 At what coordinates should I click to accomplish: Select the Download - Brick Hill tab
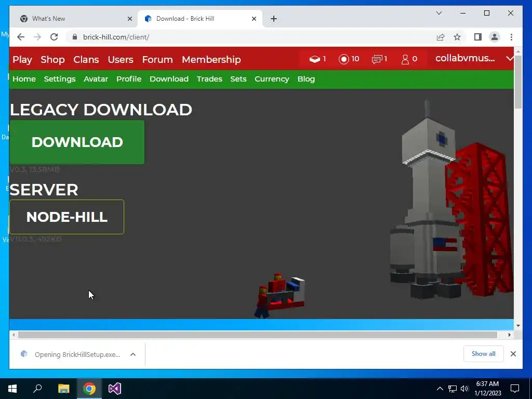(200, 19)
